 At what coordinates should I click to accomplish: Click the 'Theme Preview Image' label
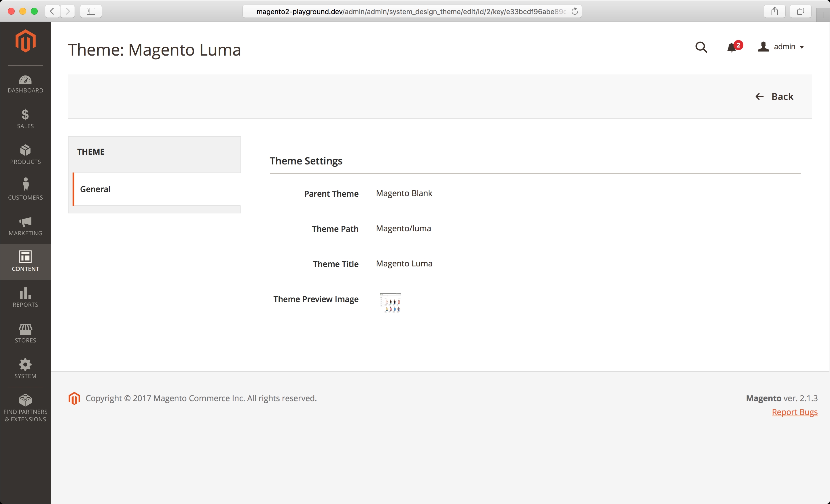tap(316, 299)
